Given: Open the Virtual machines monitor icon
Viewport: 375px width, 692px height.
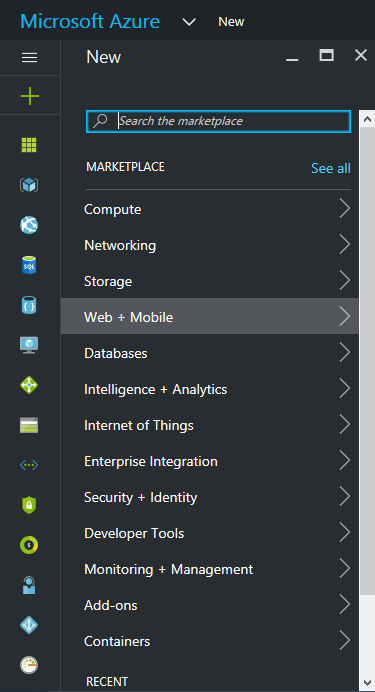Looking at the screenshot, I should tap(29, 346).
